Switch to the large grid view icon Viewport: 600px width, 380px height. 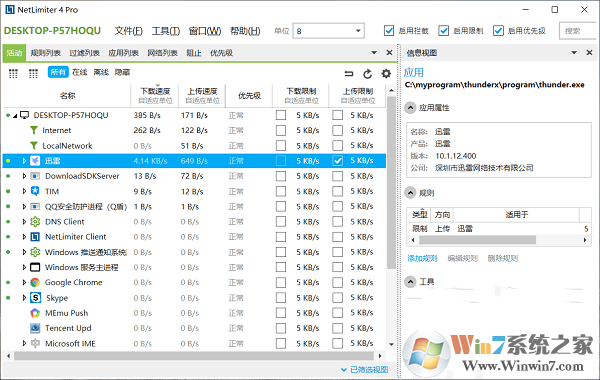(13, 73)
